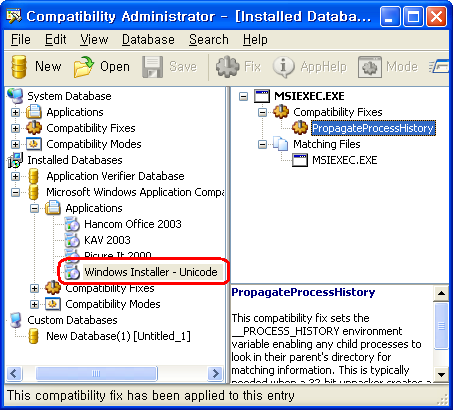Click the New database toolbar icon
The width and height of the screenshot is (453, 410).
[19, 67]
